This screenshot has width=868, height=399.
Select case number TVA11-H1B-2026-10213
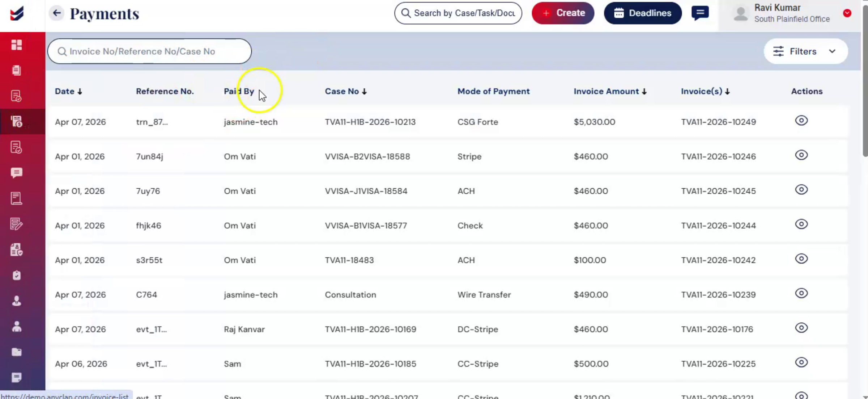click(370, 122)
